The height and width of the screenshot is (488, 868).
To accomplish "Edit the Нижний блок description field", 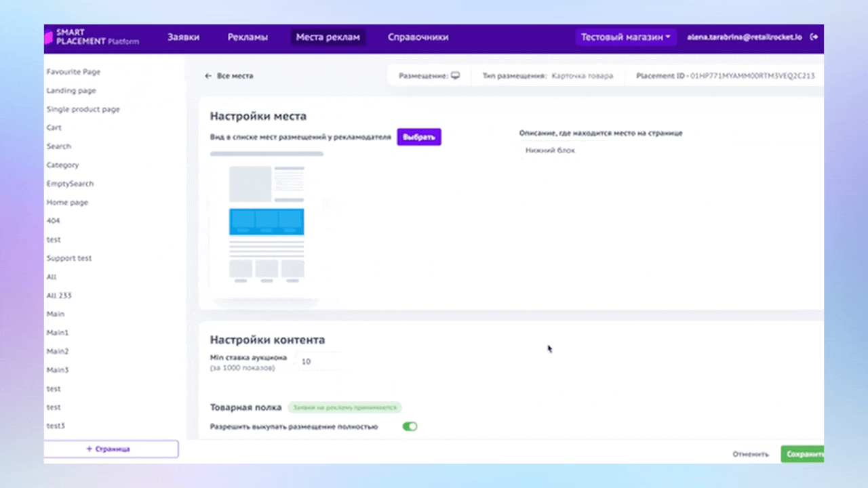I will click(x=610, y=150).
